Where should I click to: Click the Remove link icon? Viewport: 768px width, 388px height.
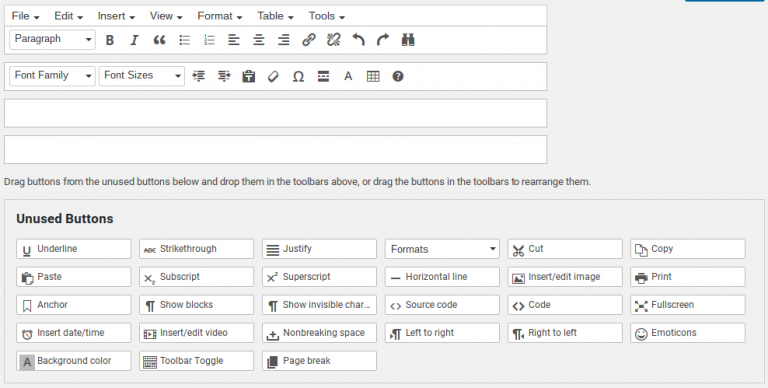334,40
